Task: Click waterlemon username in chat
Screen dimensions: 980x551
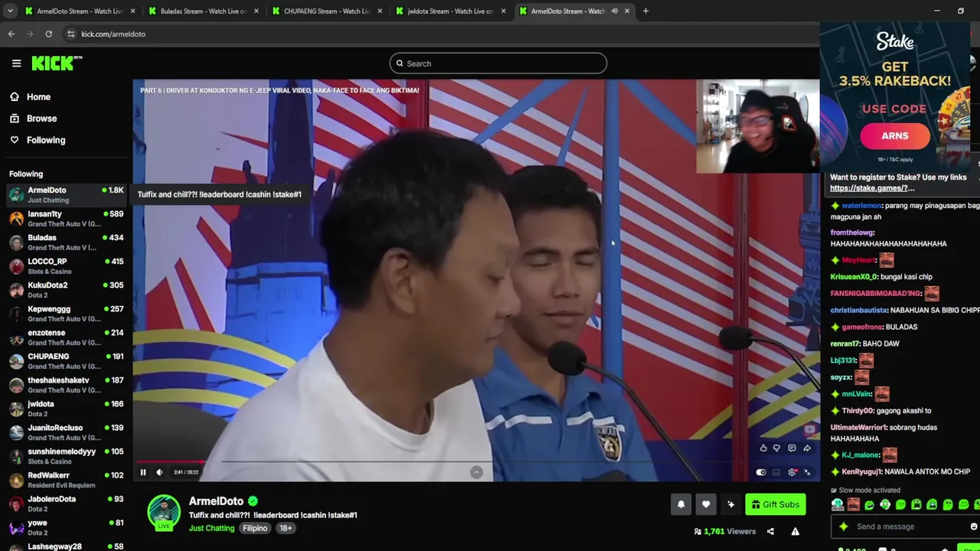Action: 861,206
